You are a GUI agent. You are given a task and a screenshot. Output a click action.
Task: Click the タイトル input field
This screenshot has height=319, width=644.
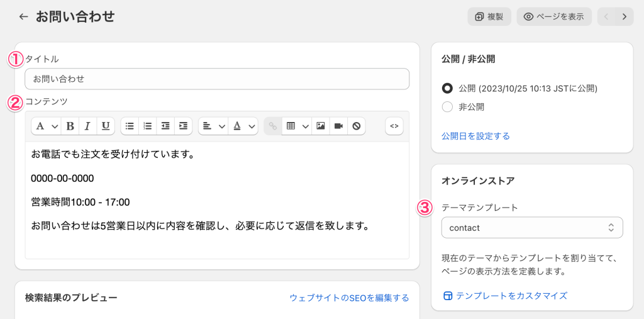click(217, 79)
